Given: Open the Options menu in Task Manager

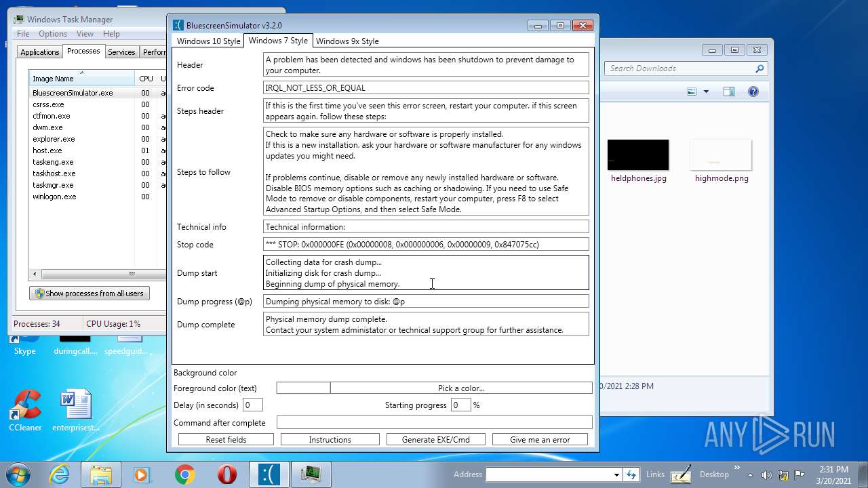Looking at the screenshot, I should tap(53, 34).
